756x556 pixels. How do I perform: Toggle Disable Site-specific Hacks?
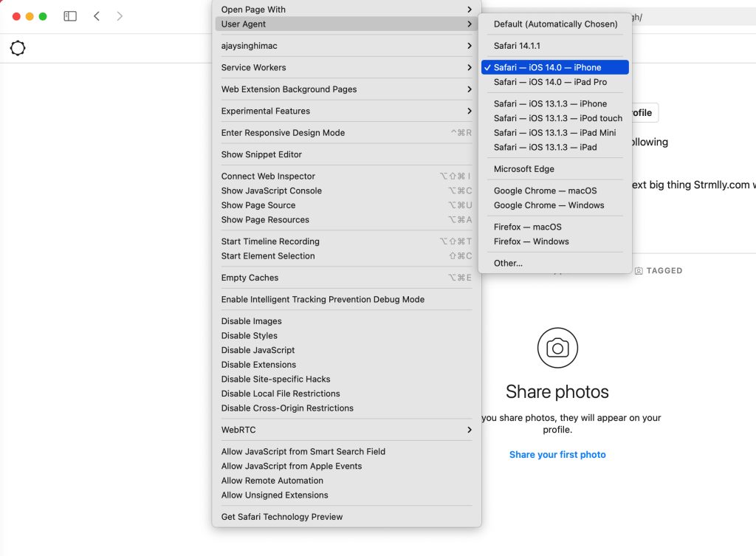pyautogui.click(x=346, y=379)
